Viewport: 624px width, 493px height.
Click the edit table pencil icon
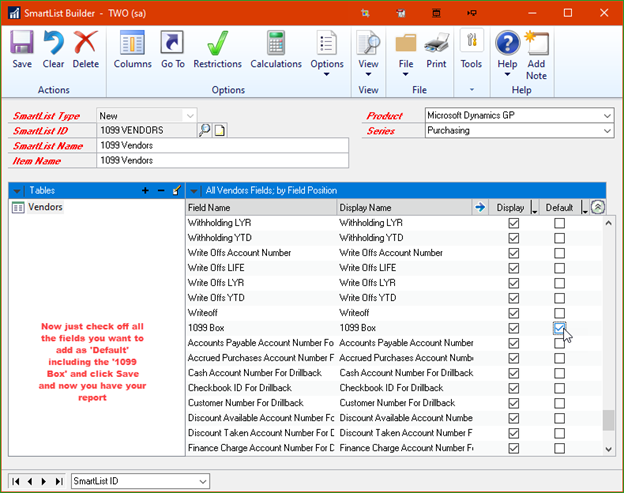pyautogui.click(x=177, y=190)
